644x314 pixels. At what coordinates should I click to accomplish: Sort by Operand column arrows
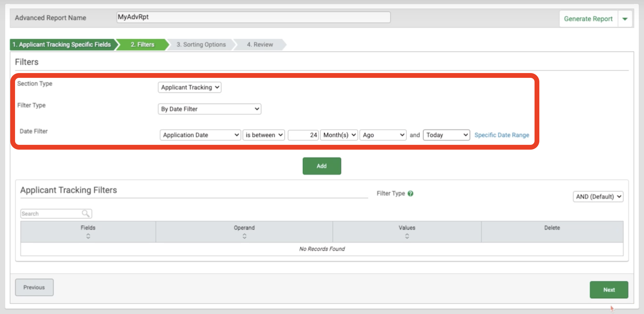(x=244, y=236)
